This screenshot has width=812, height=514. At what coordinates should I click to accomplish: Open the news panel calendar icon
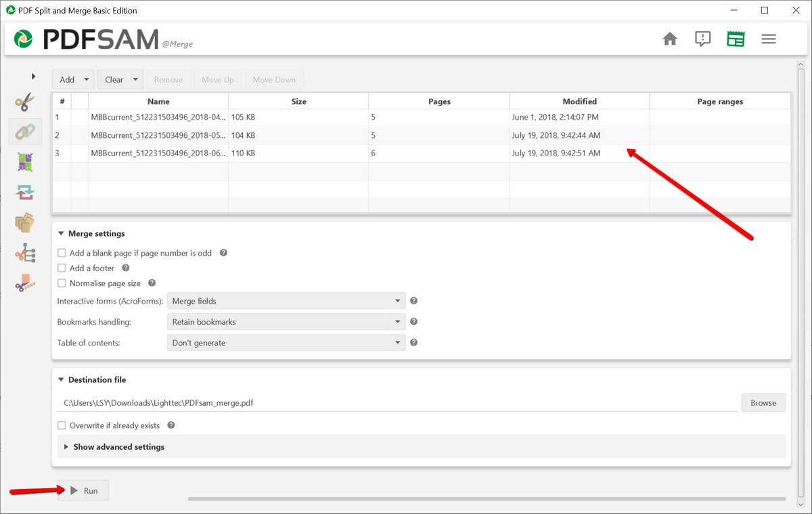[x=736, y=39]
